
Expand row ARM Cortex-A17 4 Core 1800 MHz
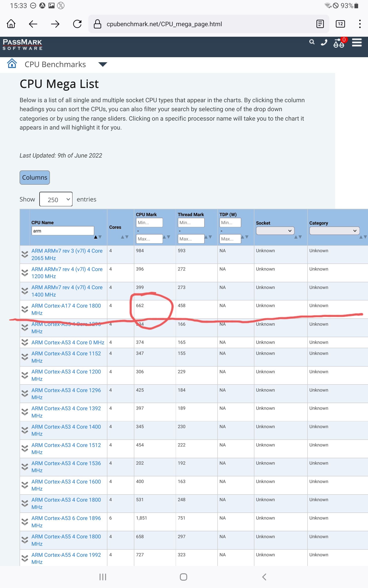(25, 309)
